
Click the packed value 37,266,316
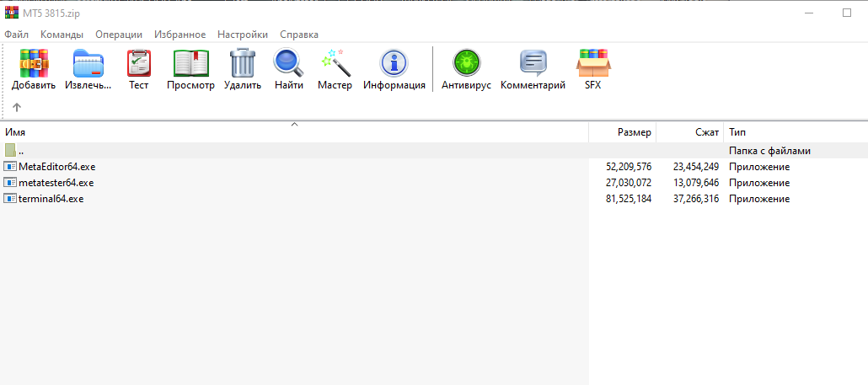click(x=696, y=199)
